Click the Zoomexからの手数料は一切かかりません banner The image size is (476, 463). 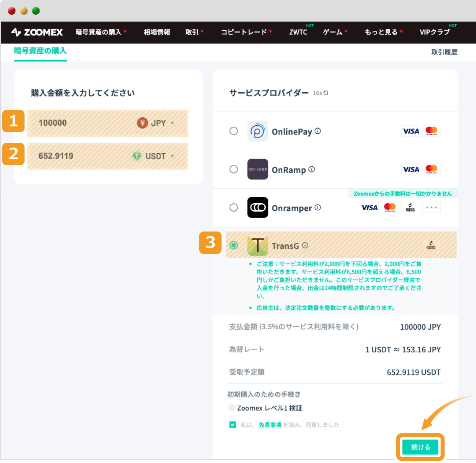click(403, 193)
